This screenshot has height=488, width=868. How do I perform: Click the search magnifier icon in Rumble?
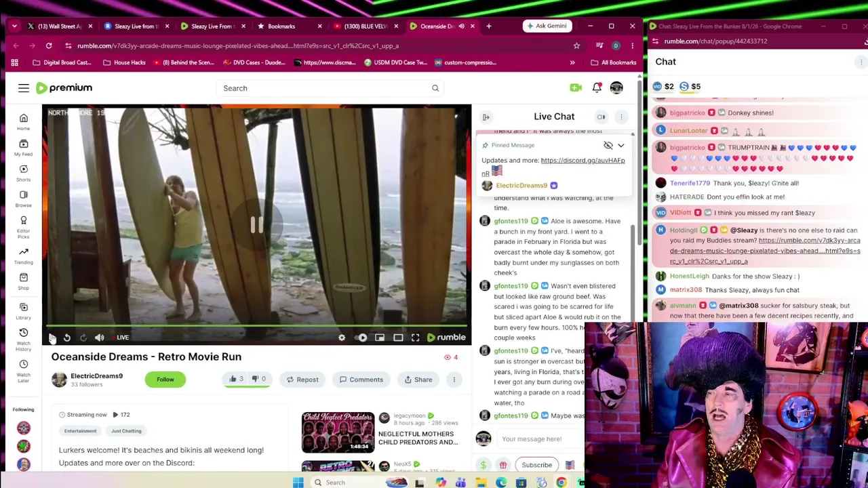(x=435, y=88)
